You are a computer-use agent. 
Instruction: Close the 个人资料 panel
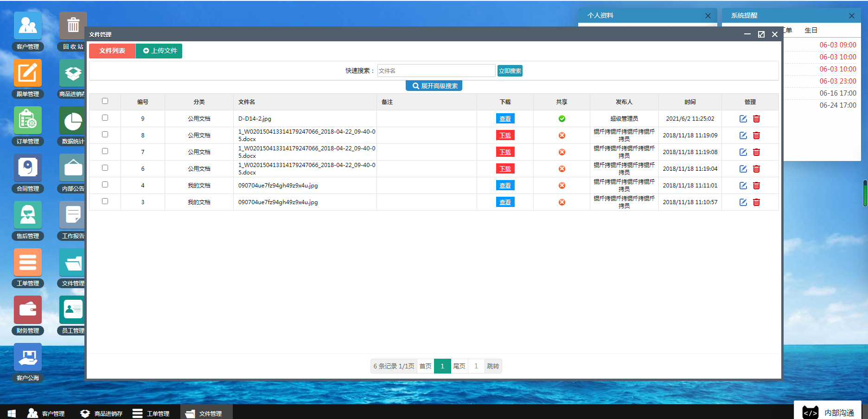coord(708,16)
